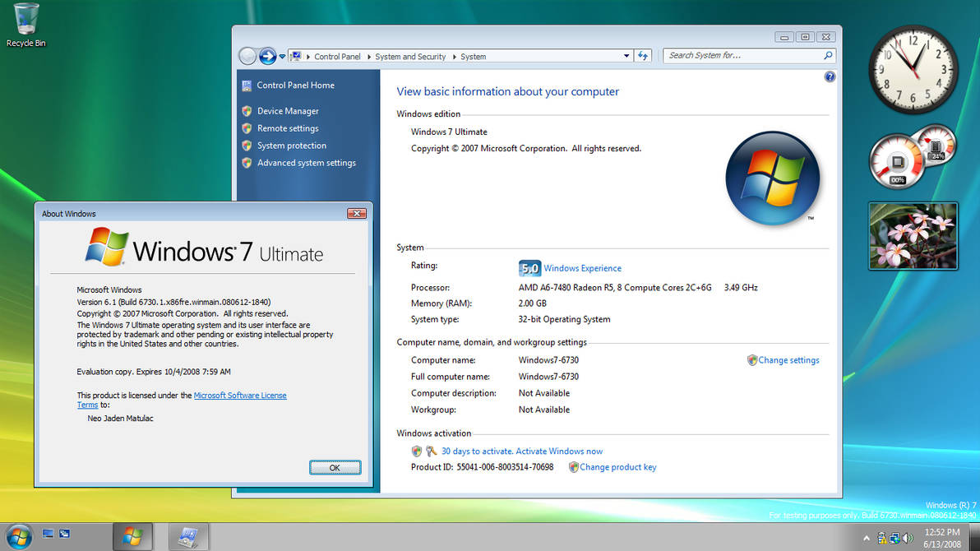Screen dimensions: 980x551
Task: Click System control panel taskbar button
Action: pos(188,537)
